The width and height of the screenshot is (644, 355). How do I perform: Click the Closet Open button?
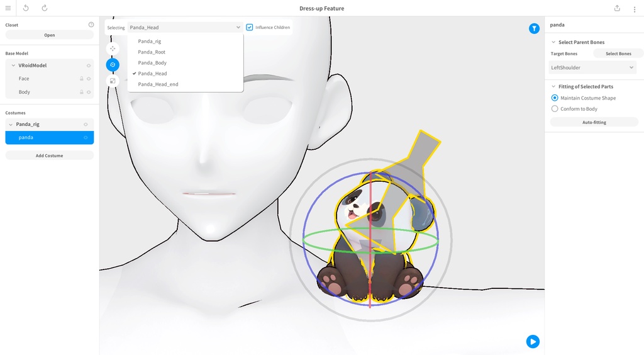49,35
